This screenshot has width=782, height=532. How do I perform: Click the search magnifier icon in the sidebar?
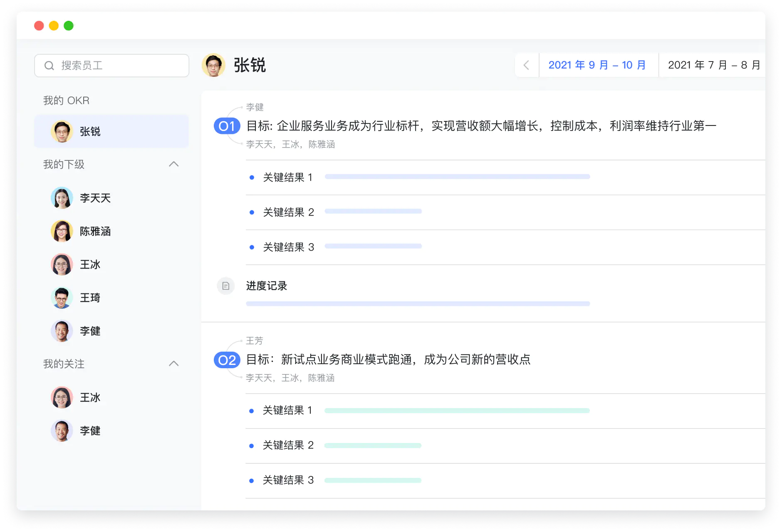point(49,65)
